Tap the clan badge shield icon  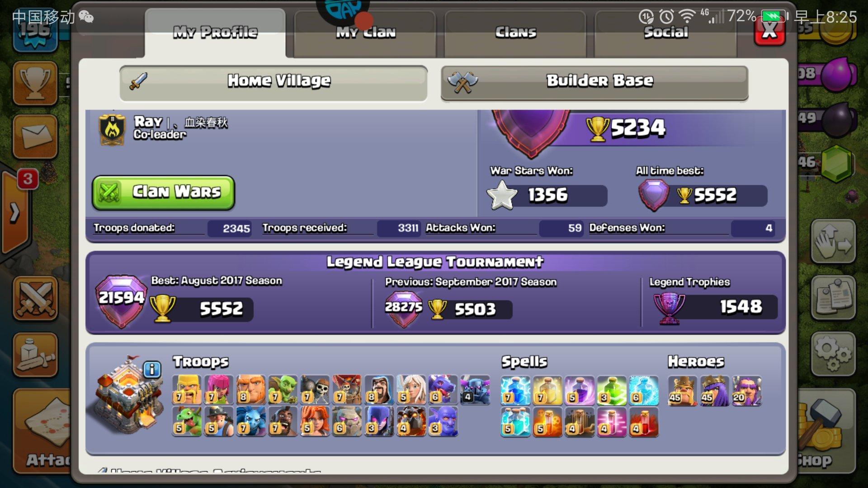pyautogui.click(x=112, y=130)
